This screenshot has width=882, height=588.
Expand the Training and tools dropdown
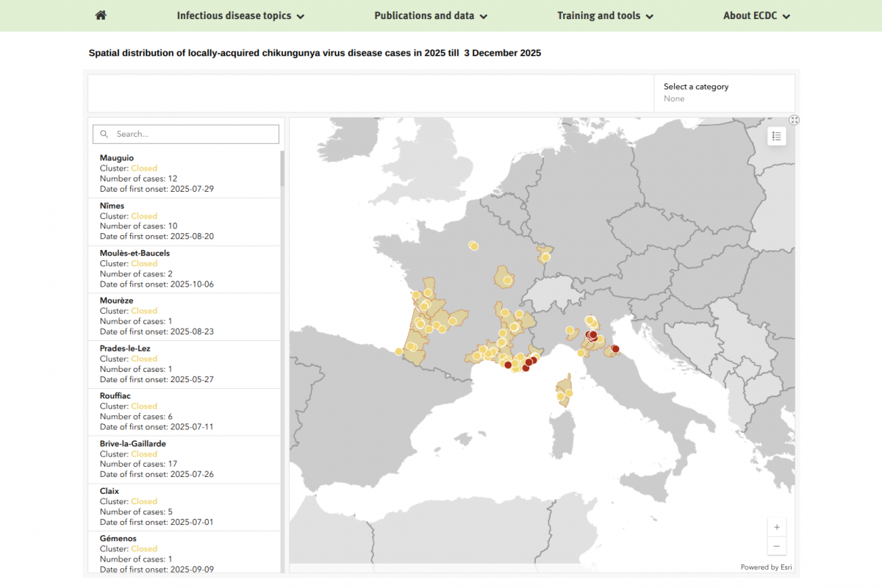coord(605,15)
